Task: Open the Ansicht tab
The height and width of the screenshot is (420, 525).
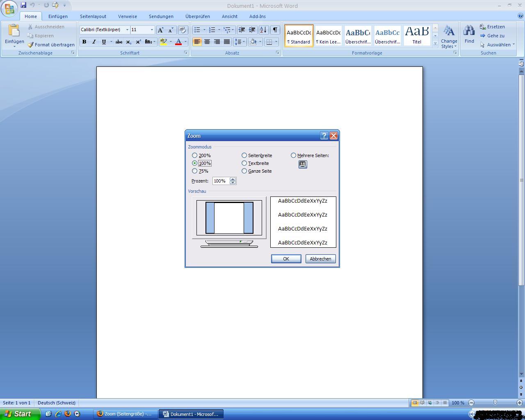Action: point(230,16)
